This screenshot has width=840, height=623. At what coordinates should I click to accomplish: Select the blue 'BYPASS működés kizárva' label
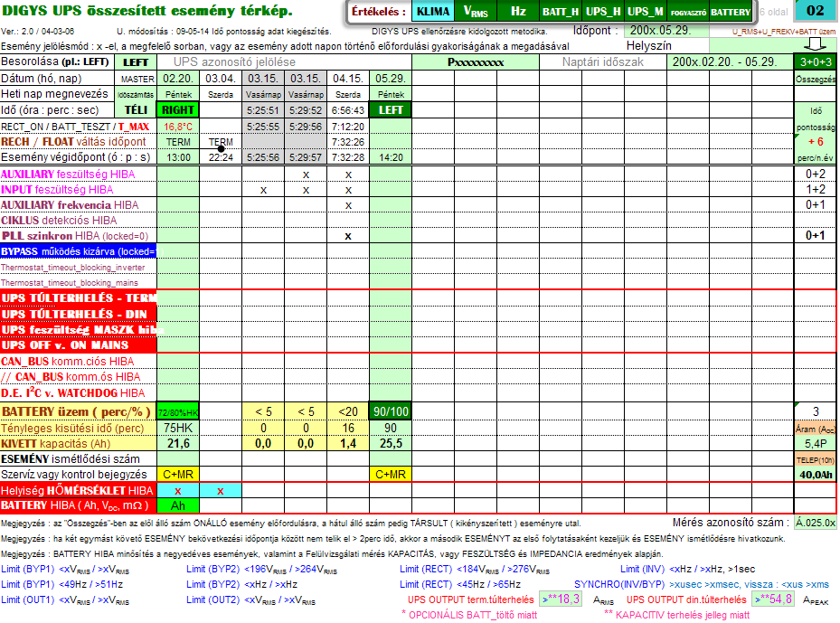(79, 251)
